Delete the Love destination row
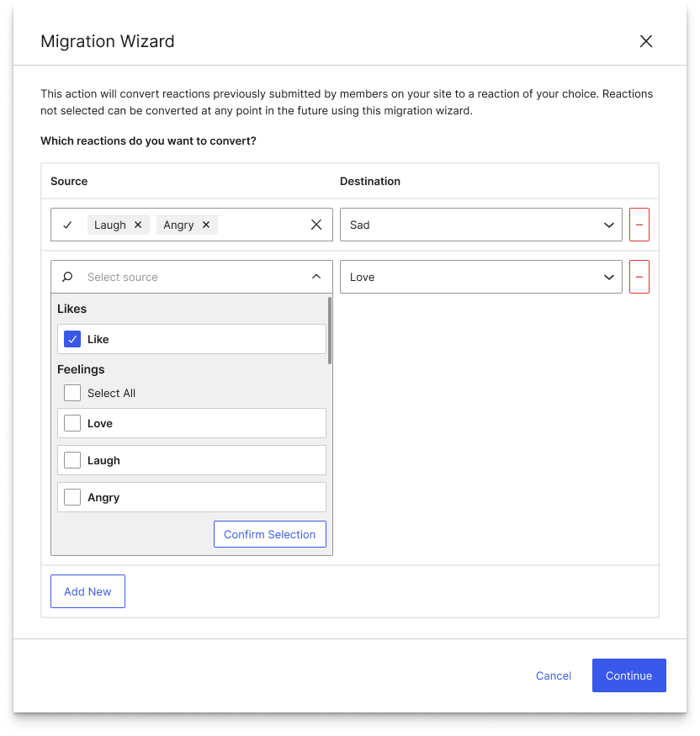The width and height of the screenshot is (700, 736). 639,277
